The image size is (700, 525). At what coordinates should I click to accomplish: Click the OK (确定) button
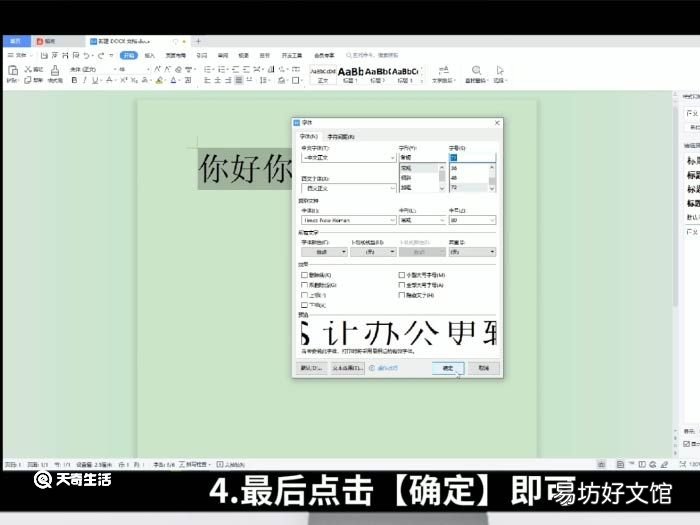pos(448,368)
